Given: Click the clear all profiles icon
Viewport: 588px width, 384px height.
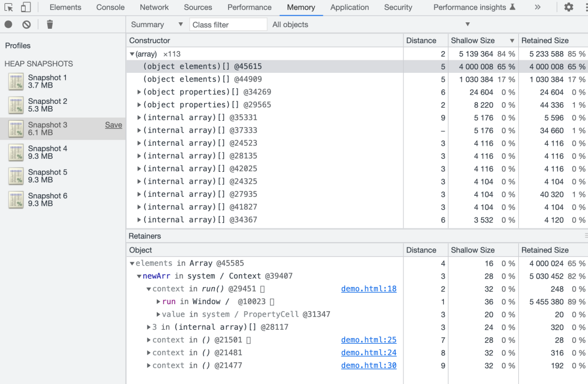Looking at the screenshot, I should pos(26,24).
